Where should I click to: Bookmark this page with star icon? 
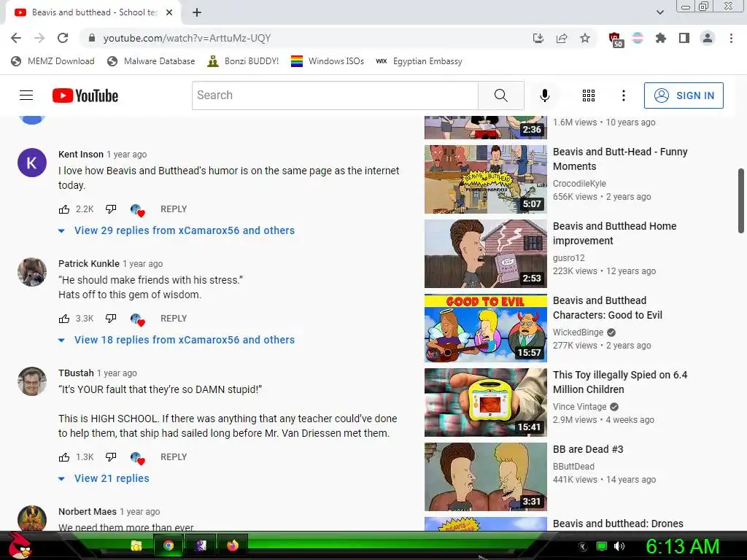point(584,38)
